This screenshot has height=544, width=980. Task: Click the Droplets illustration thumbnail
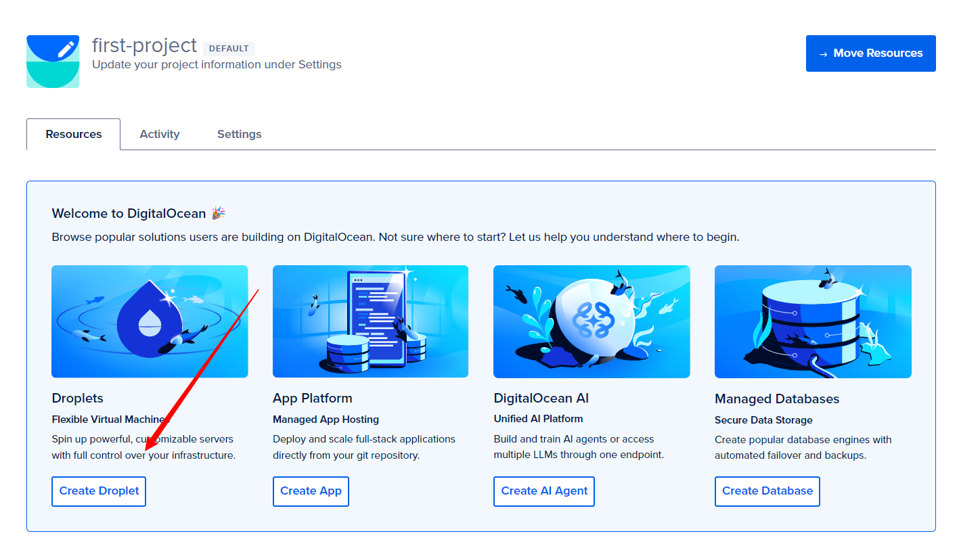pos(150,321)
